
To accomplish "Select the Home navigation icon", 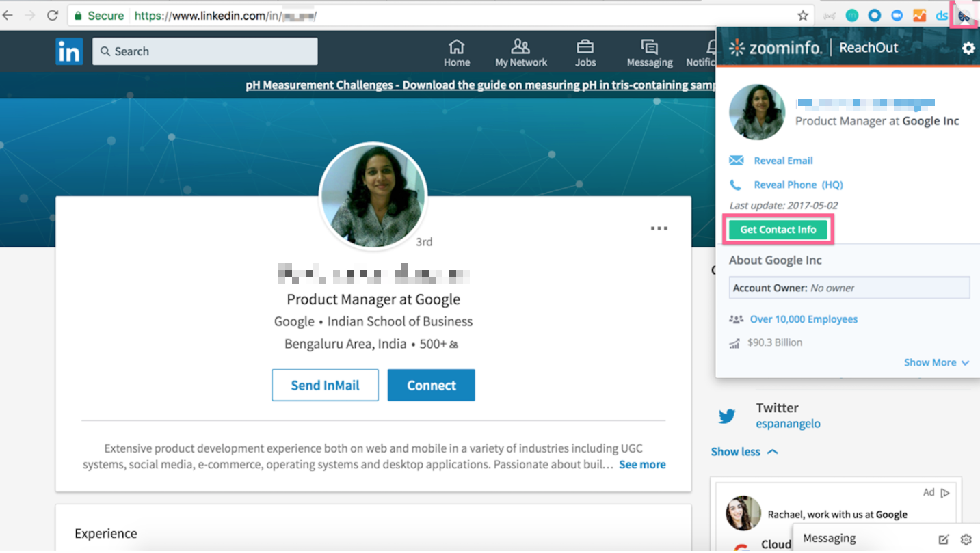I will coord(456,46).
